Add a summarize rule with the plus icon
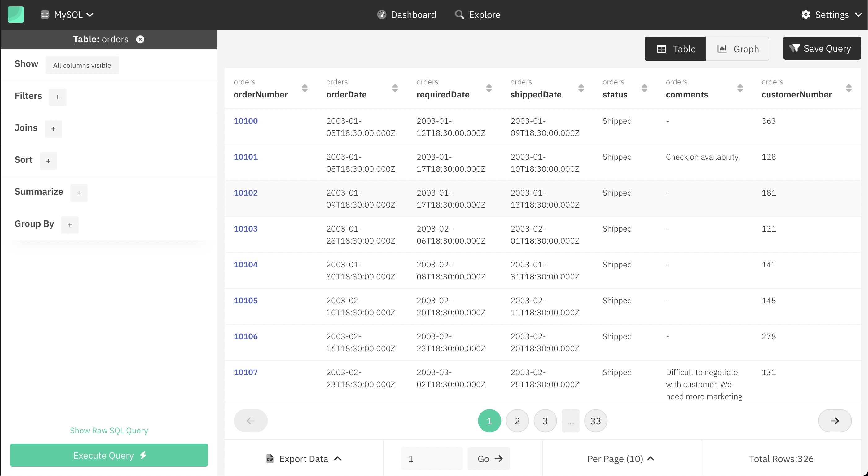 [79, 193]
